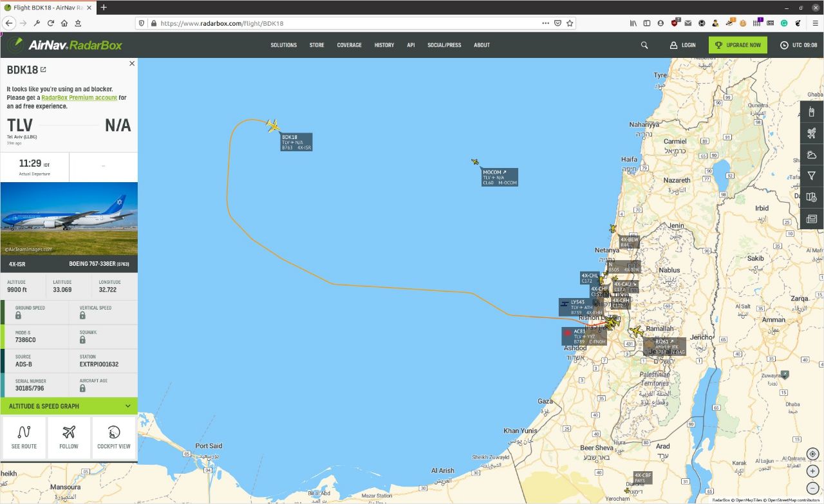Open the weather layer tool
The width and height of the screenshot is (824, 504).
[x=811, y=154]
